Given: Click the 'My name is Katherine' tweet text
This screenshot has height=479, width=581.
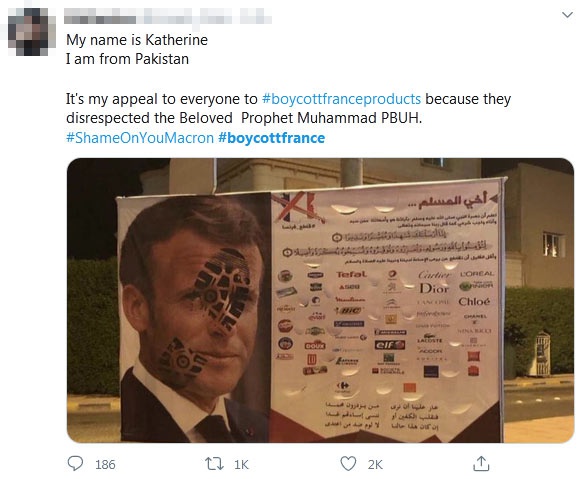Looking at the screenshot, I should [137, 40].
